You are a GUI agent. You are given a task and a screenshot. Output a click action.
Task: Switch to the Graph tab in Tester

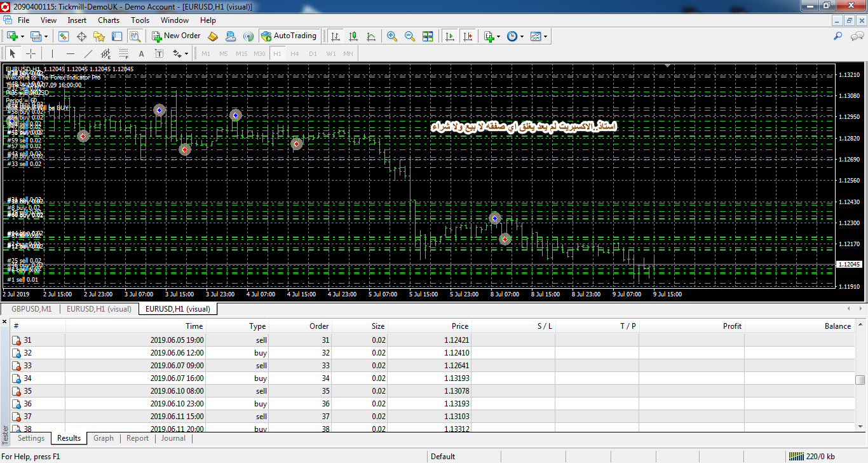click(103, 438)
